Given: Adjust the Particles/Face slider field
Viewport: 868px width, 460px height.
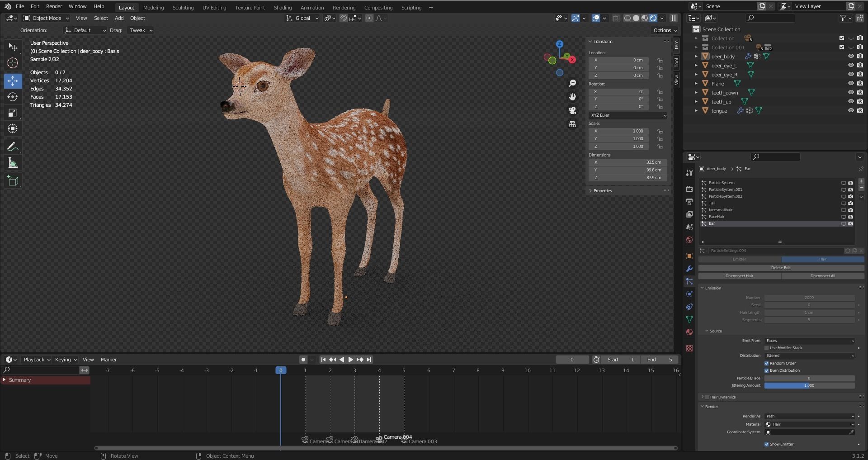Looking at the screenshot, I should pyautogui.click(x=809, y=378).
